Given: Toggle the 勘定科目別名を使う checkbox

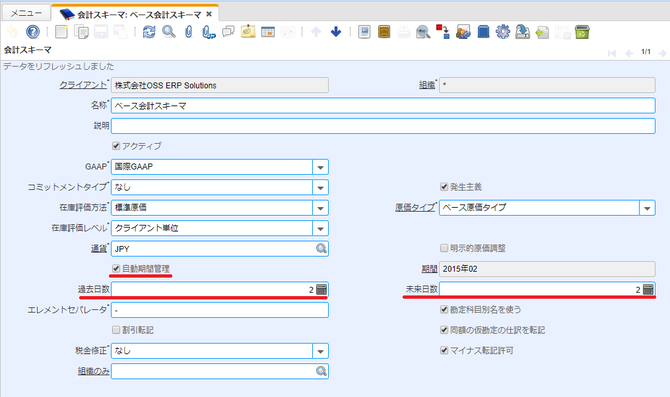Looking at the screenshot, I should point(444,309).
